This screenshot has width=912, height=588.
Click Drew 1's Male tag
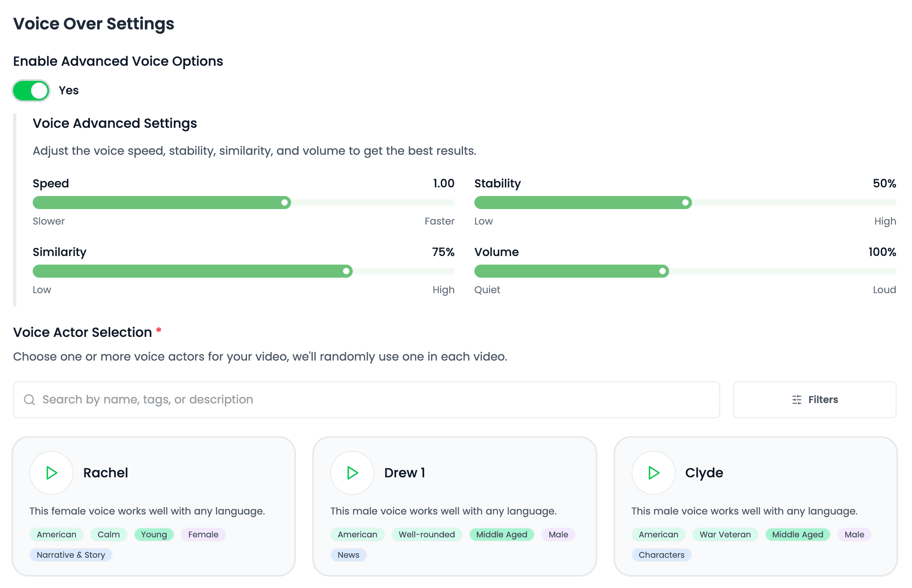click(558, 535)
